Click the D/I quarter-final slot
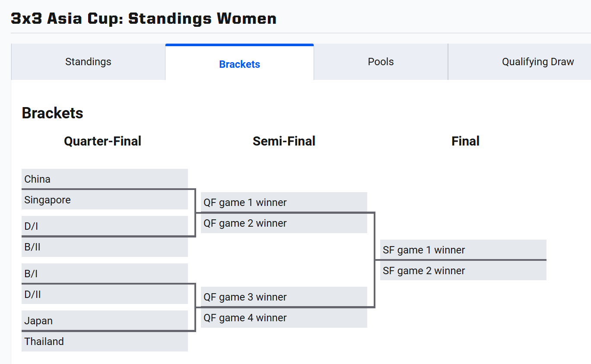The height and width of the screenshot is (364, 591). click(105, 226)
